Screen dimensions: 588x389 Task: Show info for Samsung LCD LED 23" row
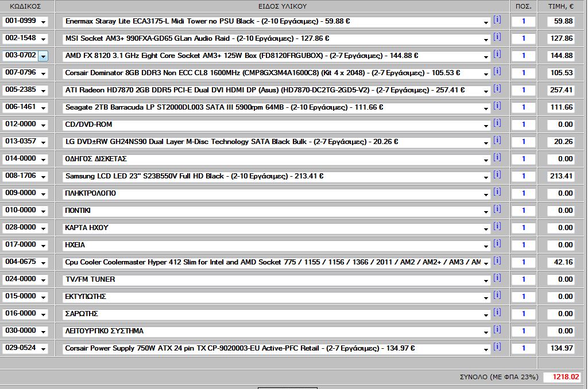point(497,174)
